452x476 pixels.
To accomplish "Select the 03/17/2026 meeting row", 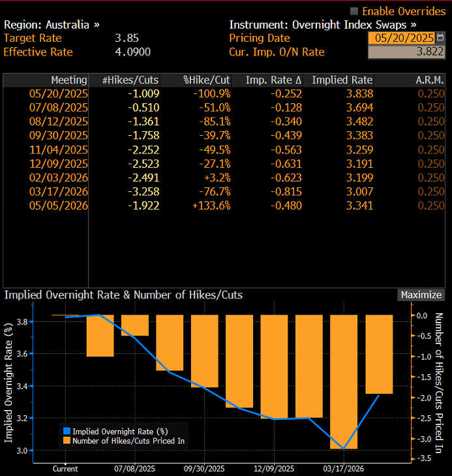I will click(x=58, y=191).
